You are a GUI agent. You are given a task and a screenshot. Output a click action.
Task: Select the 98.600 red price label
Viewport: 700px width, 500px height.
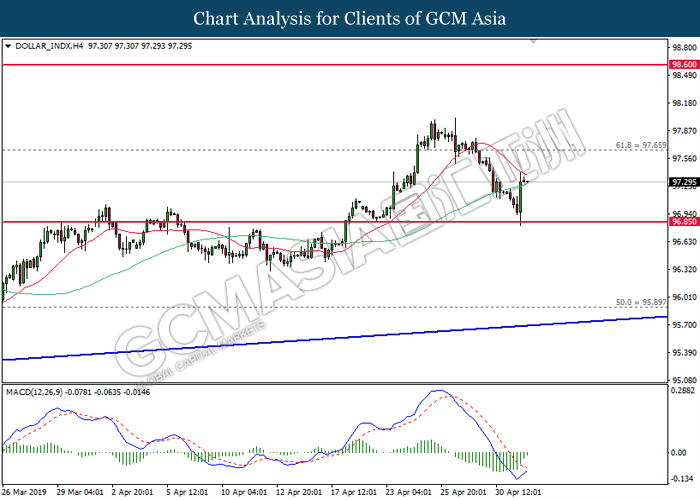tap(684, 65)
